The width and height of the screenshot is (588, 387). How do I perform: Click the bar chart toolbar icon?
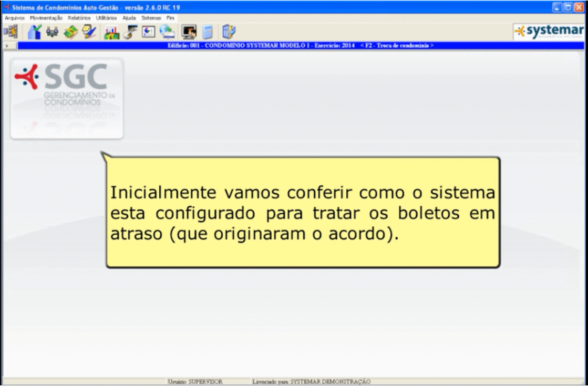pos(111,32)
